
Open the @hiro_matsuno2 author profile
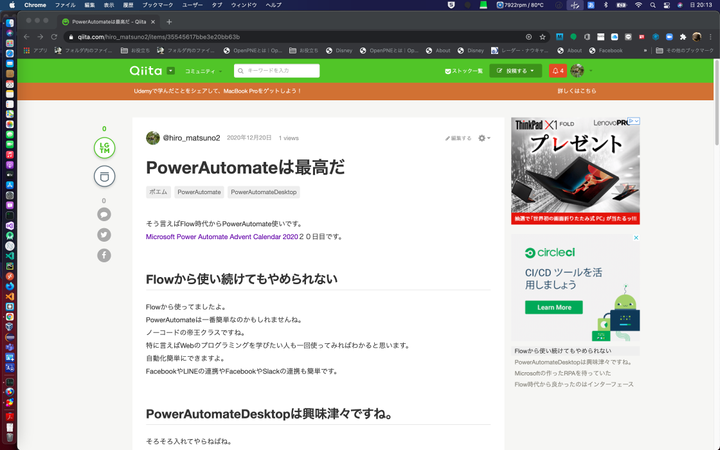[x=191, y=138]
